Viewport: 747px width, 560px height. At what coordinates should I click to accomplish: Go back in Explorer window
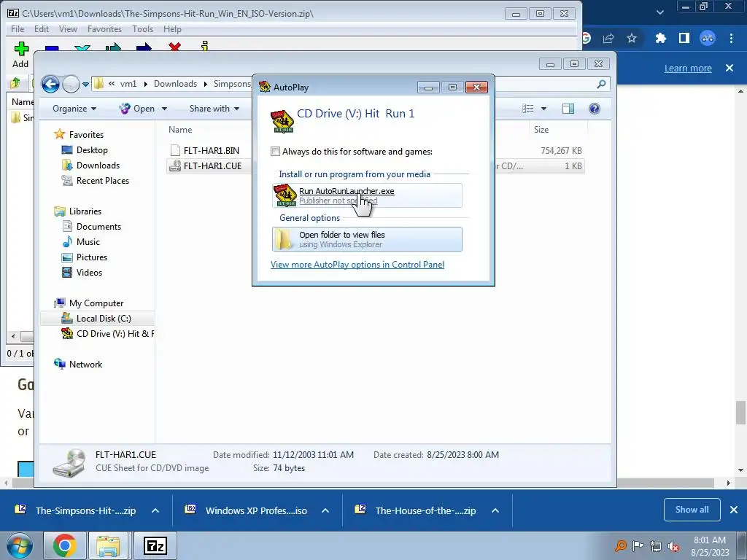[50, 85]
